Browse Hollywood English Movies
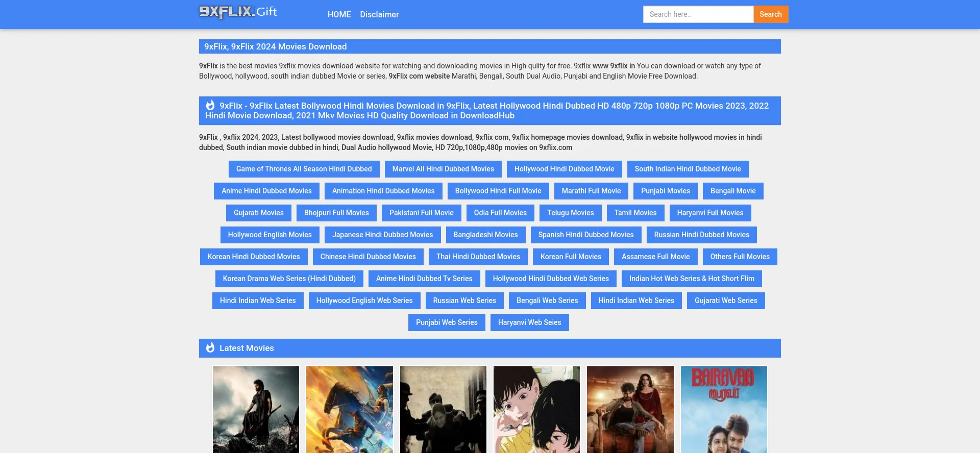Image resolution: width=980 pixels, height=453 pixels. click(270, 235)
